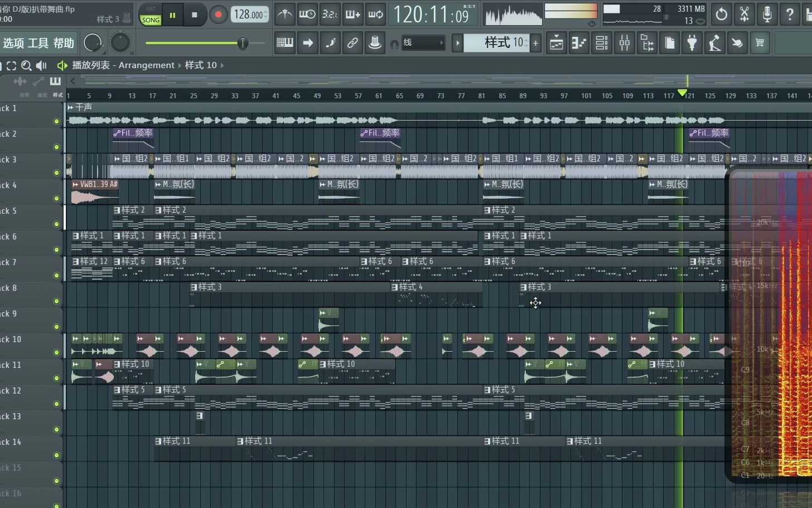Expand arrow after 样式 10 in breadcrumb
The image size is (812, 508).
point(222,65)
